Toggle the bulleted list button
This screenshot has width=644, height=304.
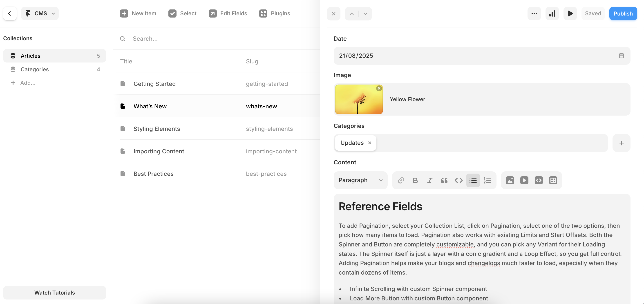click(473, 180)
